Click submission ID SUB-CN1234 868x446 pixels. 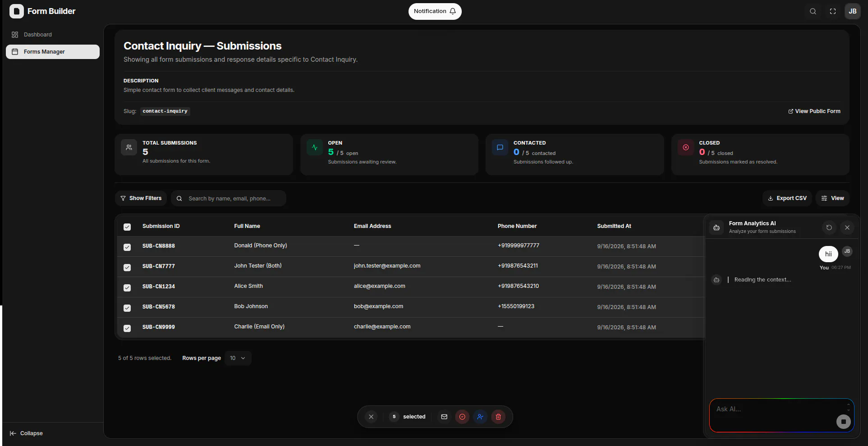[x=159, y=287]
